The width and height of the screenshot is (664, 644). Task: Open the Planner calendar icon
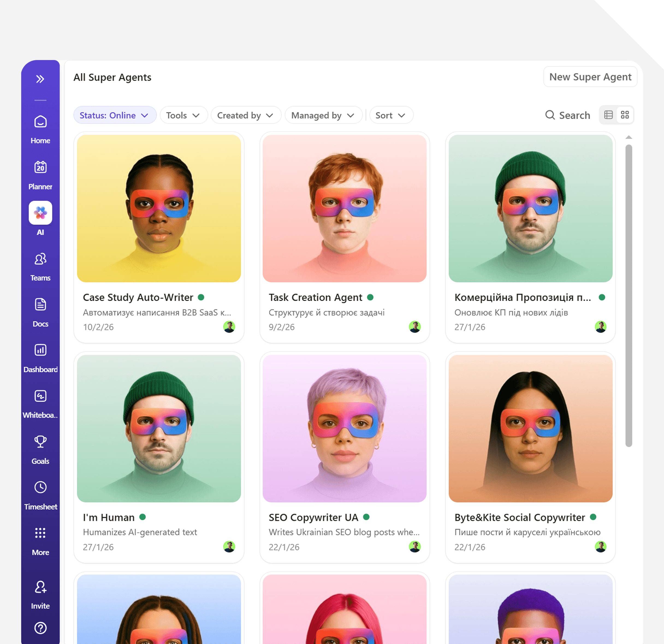[40, 167]
